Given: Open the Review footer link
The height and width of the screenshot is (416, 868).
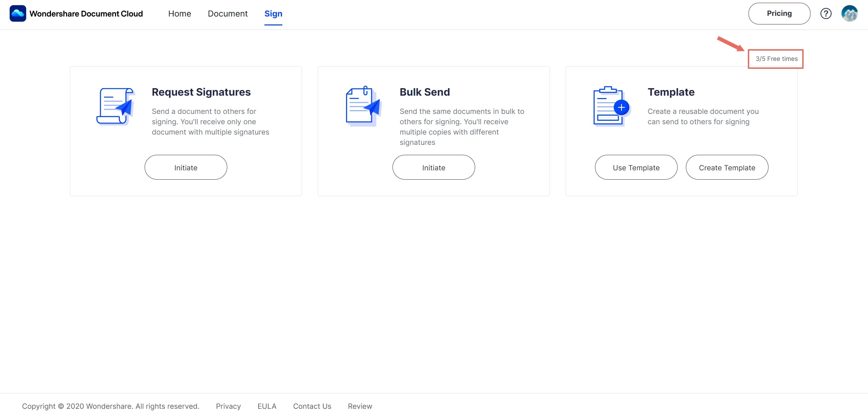Looking at the screenshot, I should click(360, 406).
